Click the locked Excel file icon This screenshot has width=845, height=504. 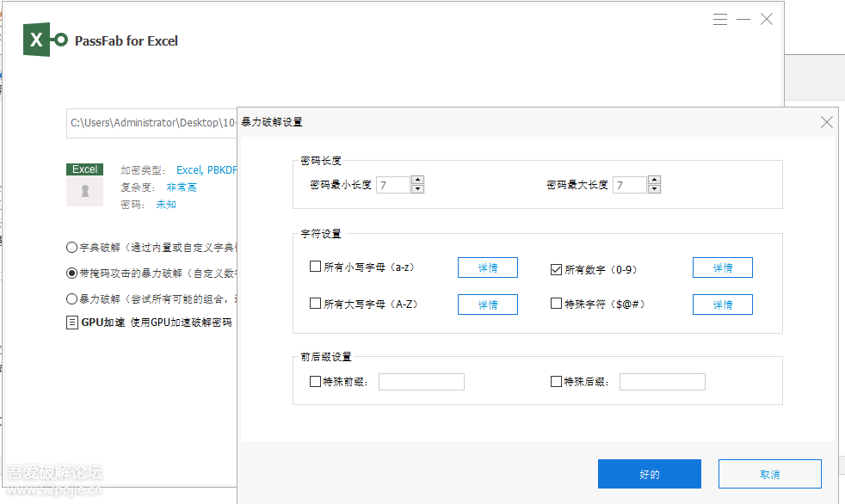pos(84,185)
